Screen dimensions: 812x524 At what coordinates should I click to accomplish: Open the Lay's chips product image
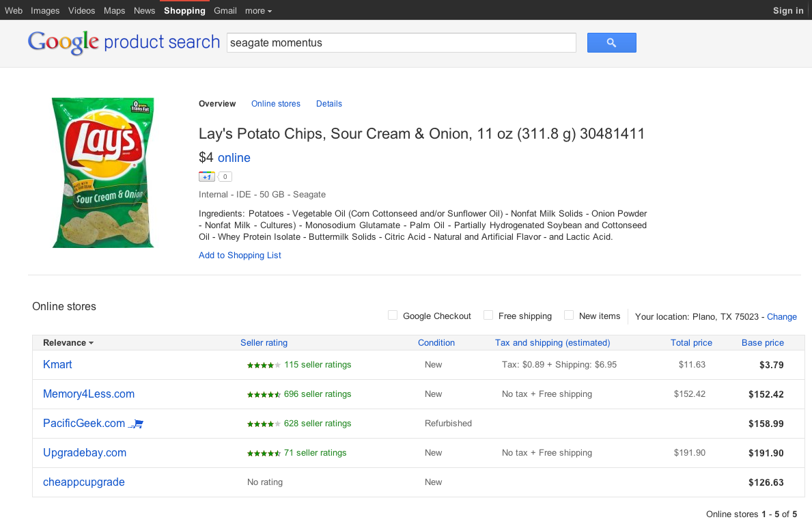pyautogui.click(x=103, y=173)
